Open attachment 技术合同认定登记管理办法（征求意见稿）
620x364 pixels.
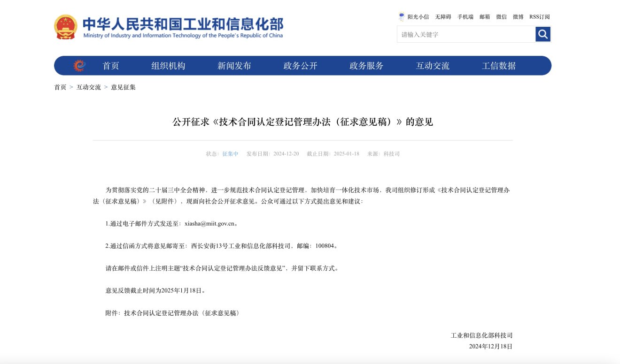click(x=182, y=313)
